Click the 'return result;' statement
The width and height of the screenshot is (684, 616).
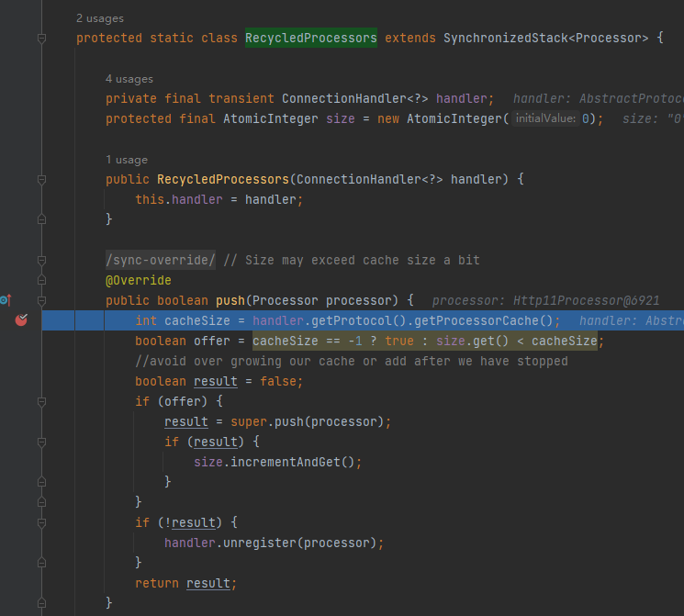coord(185,583)
